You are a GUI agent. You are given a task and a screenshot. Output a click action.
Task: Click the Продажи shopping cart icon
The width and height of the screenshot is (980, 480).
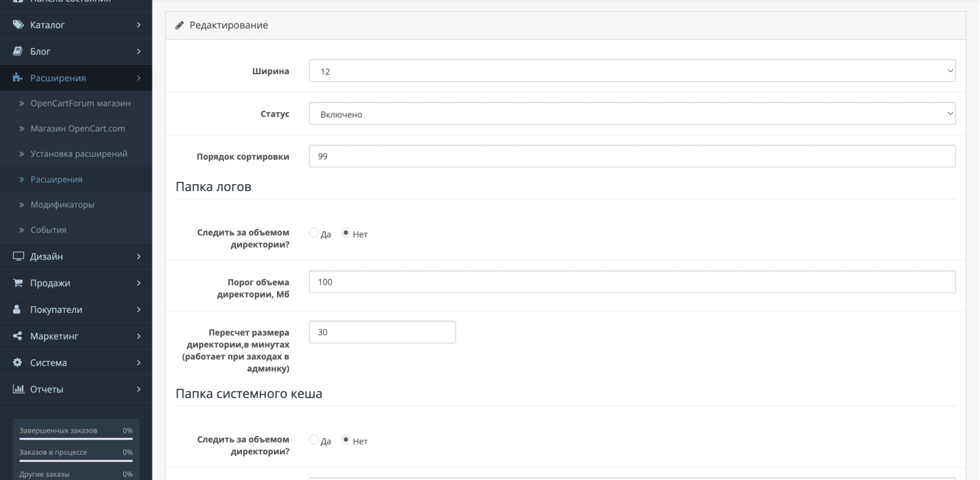click(x=18, y=283)
